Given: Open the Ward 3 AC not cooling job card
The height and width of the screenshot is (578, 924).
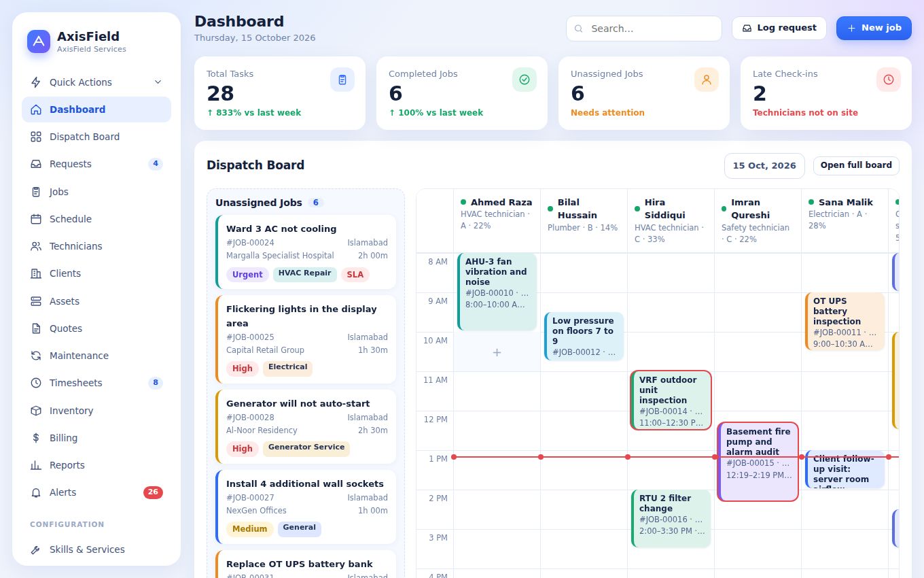Looking at the screenshot, I should tap(306, 252).
